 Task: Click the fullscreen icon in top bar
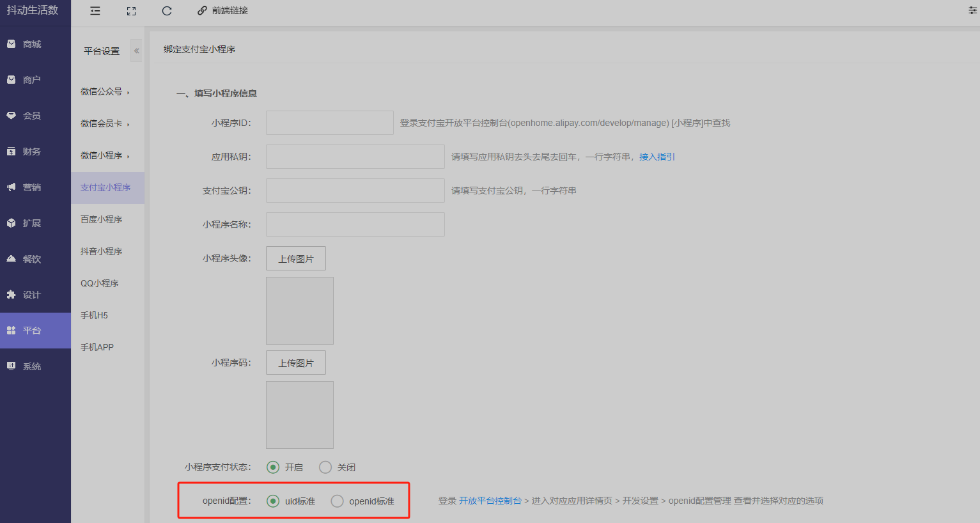[131, 11]
